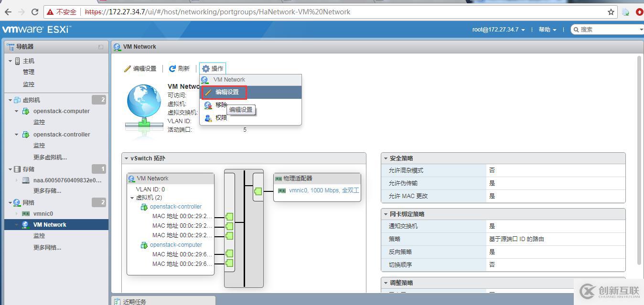Open 更多虚拟机... in the navigator

[x=50, y=158]
